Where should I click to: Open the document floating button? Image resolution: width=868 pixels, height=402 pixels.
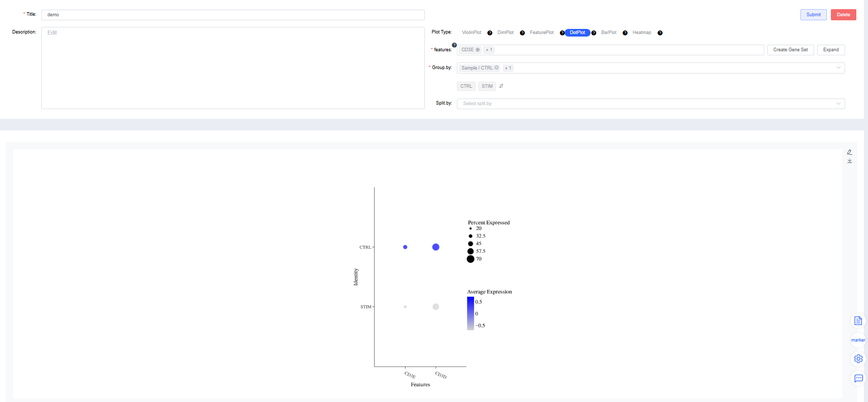point(858,321)
